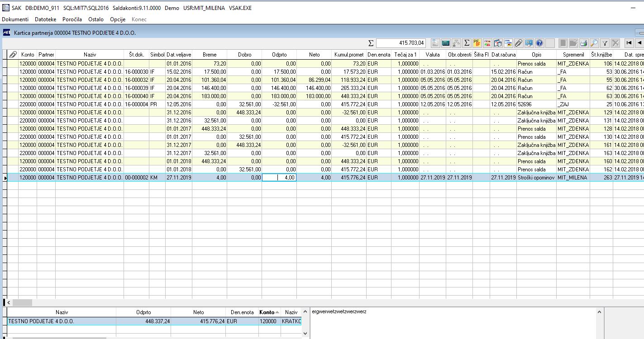Click the paperclip column header icon

(x=13, y=54)
